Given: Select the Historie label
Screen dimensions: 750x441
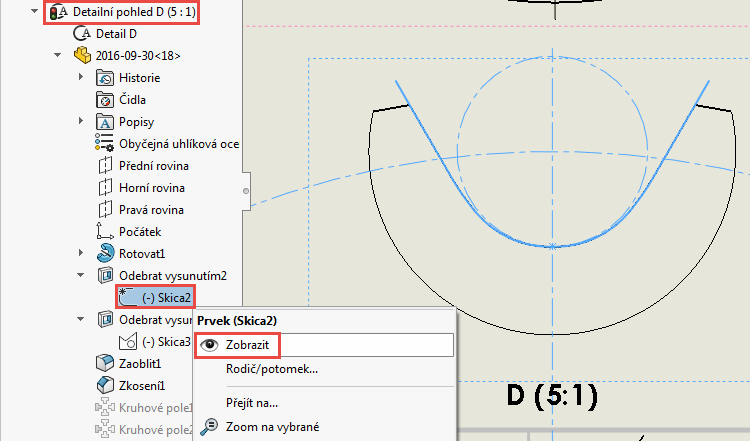Looking at the screenshot, I should 140,78.
